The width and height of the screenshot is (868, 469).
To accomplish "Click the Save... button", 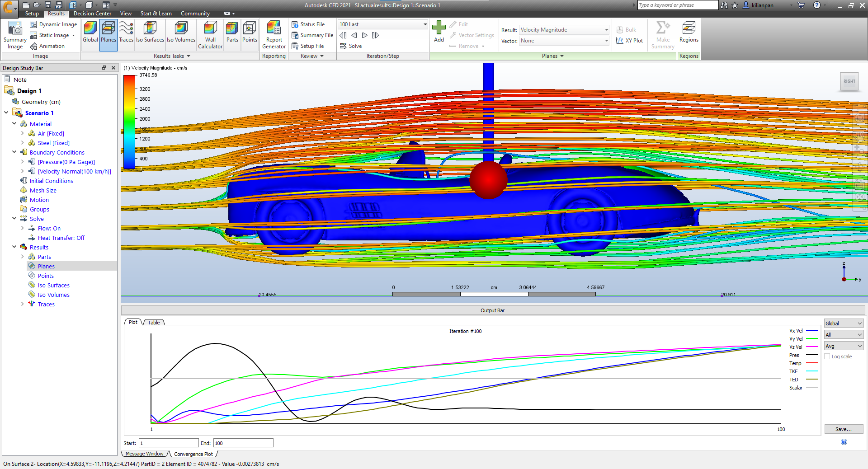I will 844,429.
